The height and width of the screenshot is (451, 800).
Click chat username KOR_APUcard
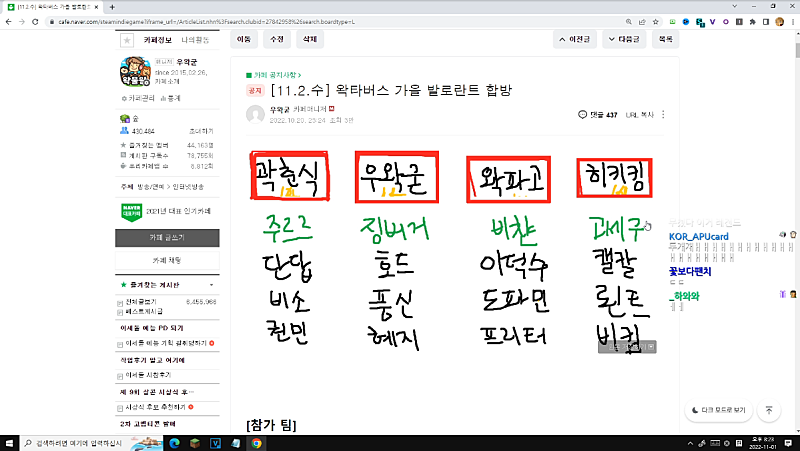pyautogui.click(x=698, y=237)
